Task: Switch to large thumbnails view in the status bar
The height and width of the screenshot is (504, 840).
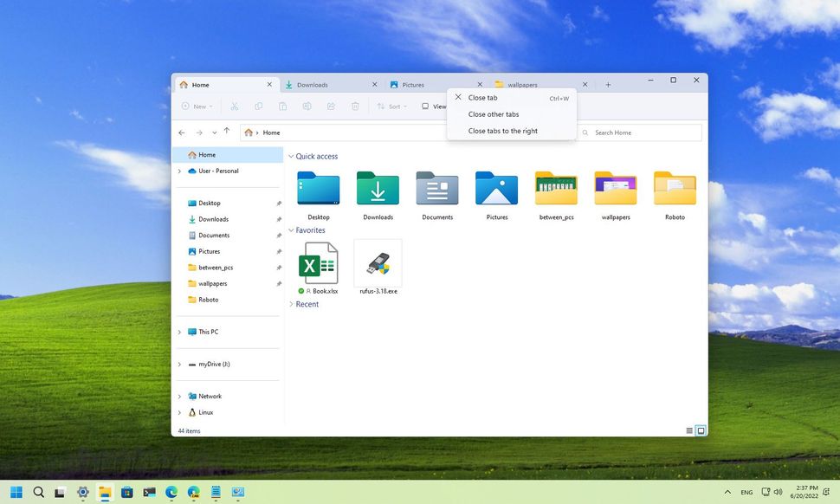Action: tap(701, 430)
